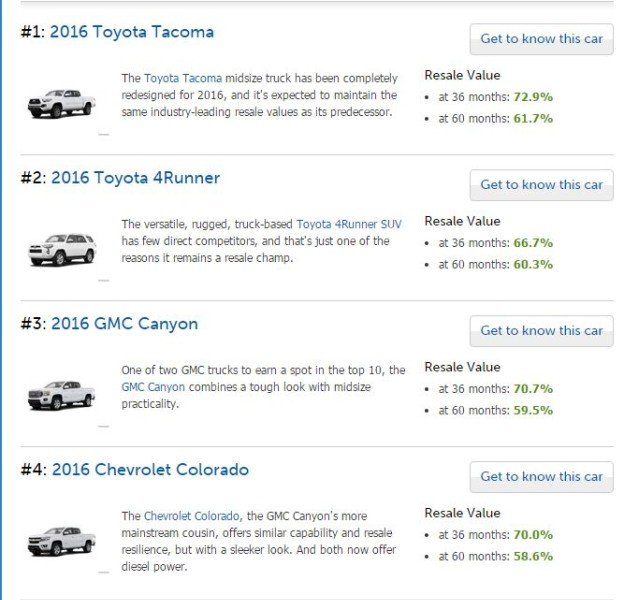Open the 2016 Toyota Tacoma heading link

pyautogui.click(x=132, y=32)
